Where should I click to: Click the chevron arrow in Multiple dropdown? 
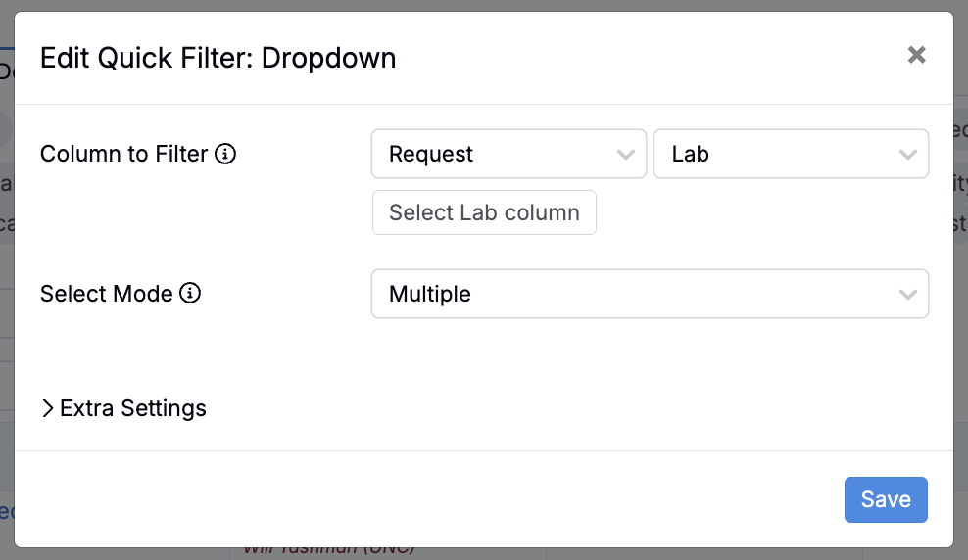[907, 295]
